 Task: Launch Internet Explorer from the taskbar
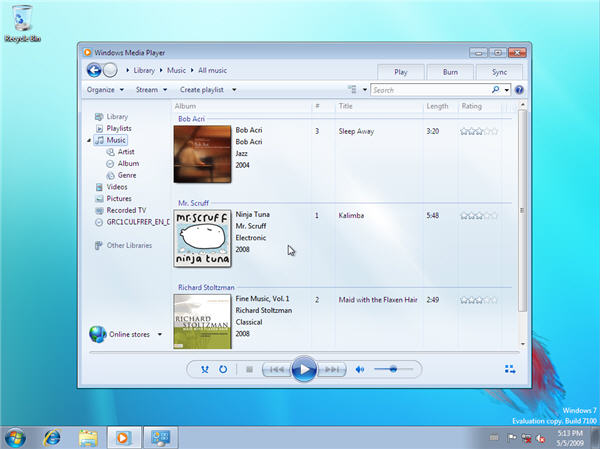[x=52, y=437]
